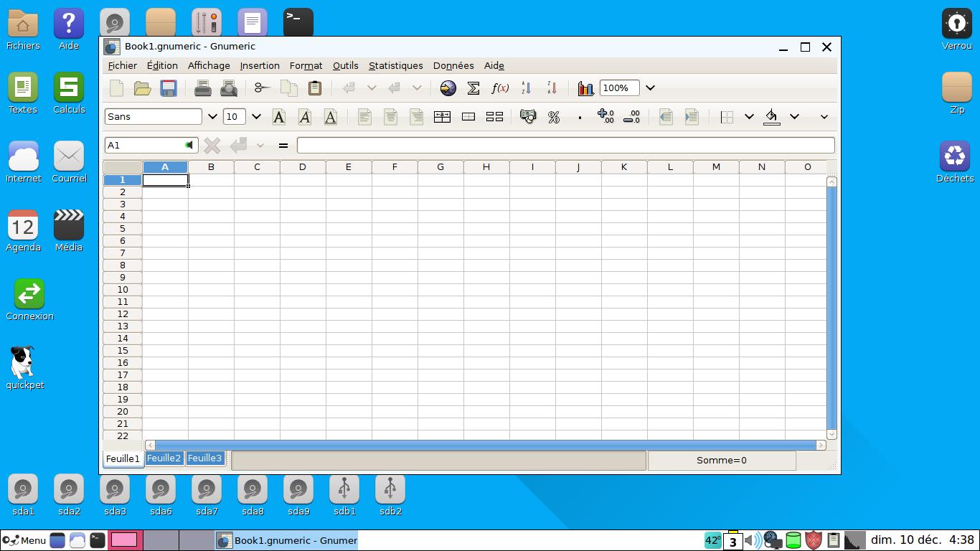Open the Édition menu
Image resolution: width=980 pixels, height=551 pixels.
tap(162, 65)
